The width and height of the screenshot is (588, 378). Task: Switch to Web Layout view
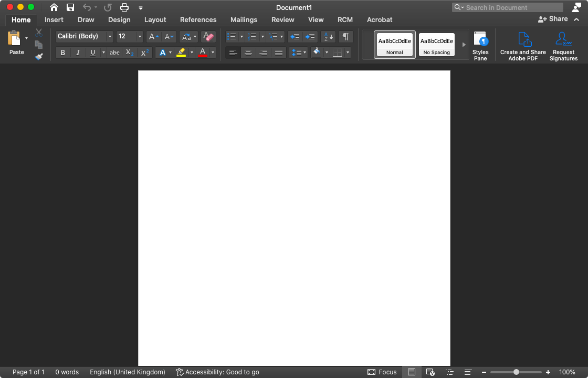tap(430, 372)
